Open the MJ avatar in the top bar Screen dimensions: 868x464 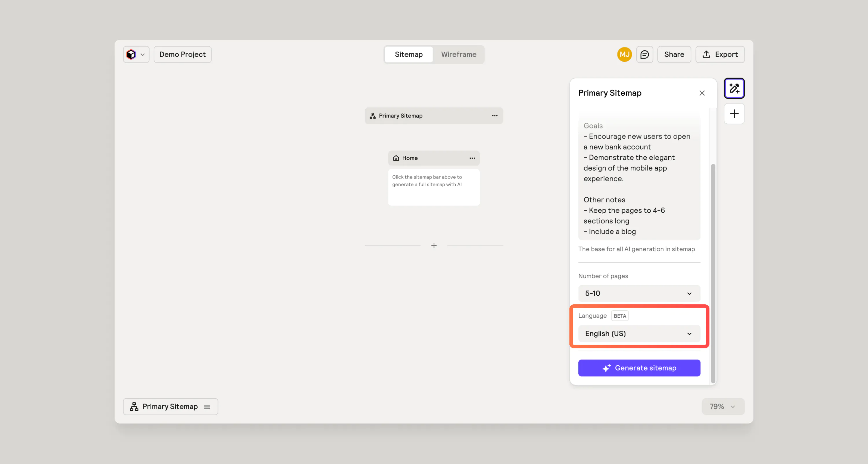click(624, 54)
